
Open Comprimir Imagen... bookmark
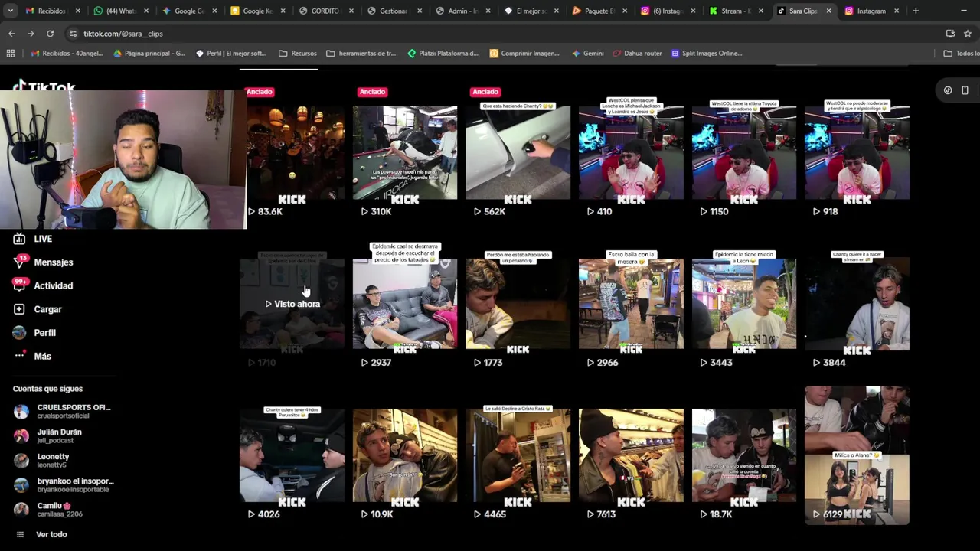point(524,54)
